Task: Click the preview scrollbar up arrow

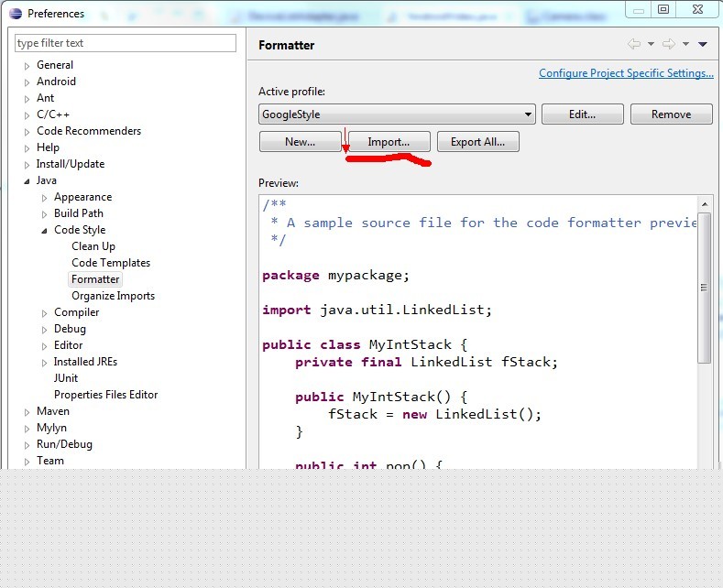Action: [x=704, y=203]
